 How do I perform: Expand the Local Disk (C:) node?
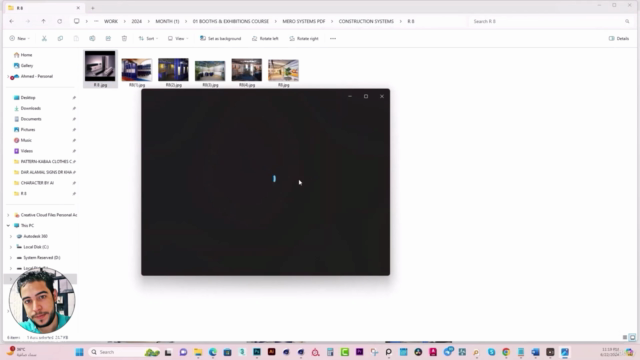[11, 247]
